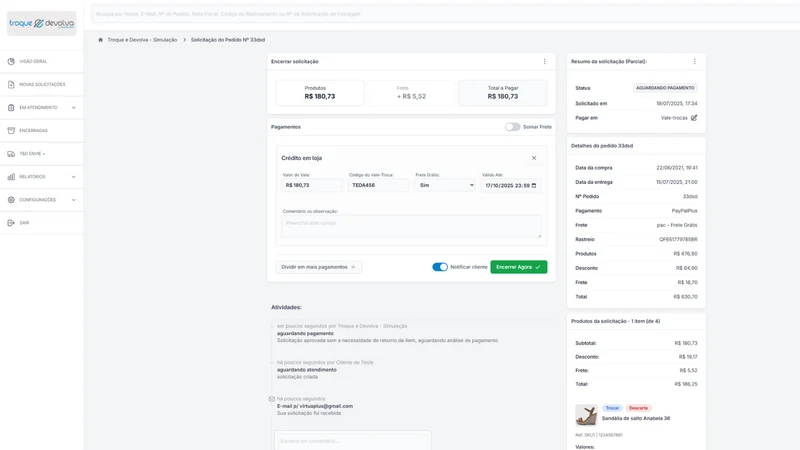
Task: Click the Encerradas archive icon
Action: tap(11, 131)
